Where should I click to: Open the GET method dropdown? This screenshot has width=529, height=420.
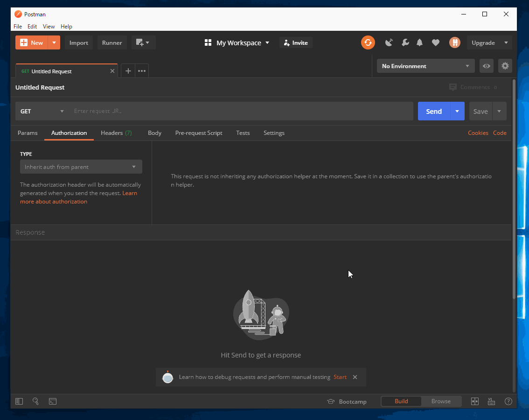click(x=42, y=111)
